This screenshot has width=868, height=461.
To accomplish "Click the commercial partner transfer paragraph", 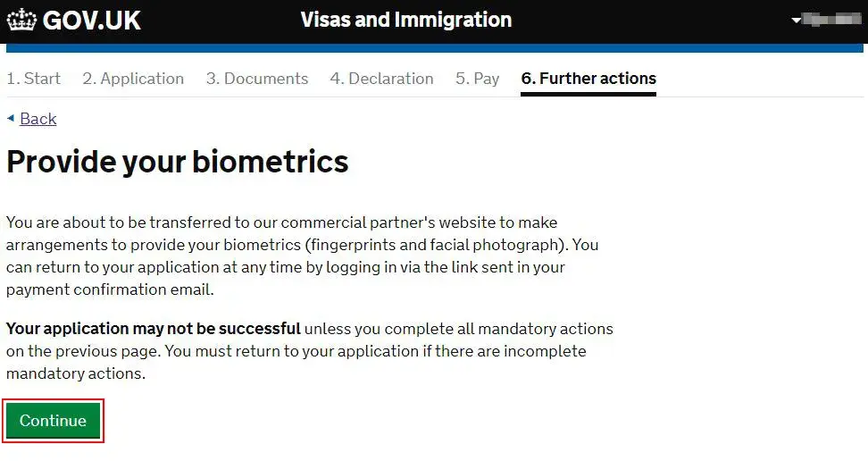I will pyautogui.click(x=302, y=256).
